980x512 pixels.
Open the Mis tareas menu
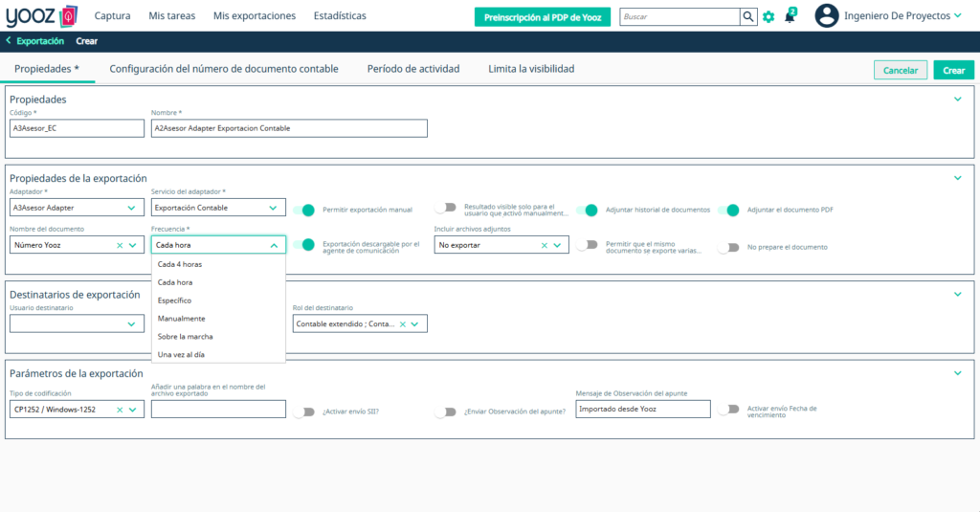172,15
